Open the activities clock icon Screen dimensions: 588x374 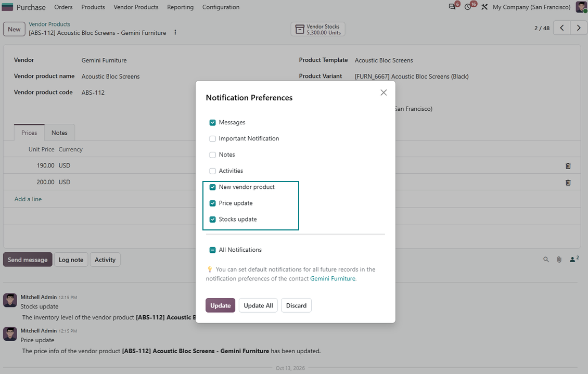click(468, 7)
